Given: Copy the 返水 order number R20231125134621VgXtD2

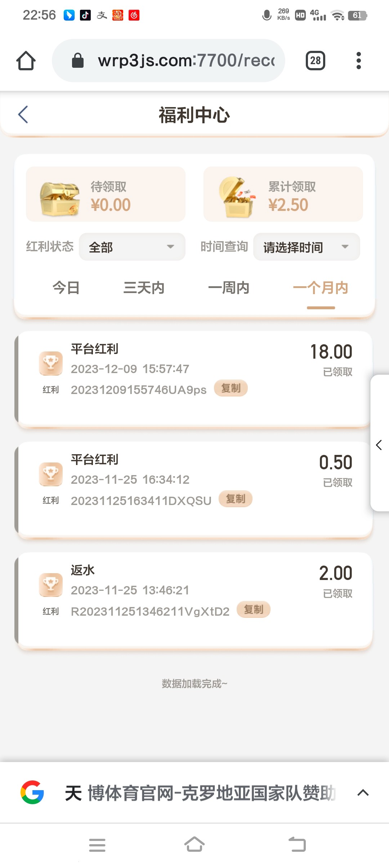Looking at the screenshot, I should (x=253, y=610).
